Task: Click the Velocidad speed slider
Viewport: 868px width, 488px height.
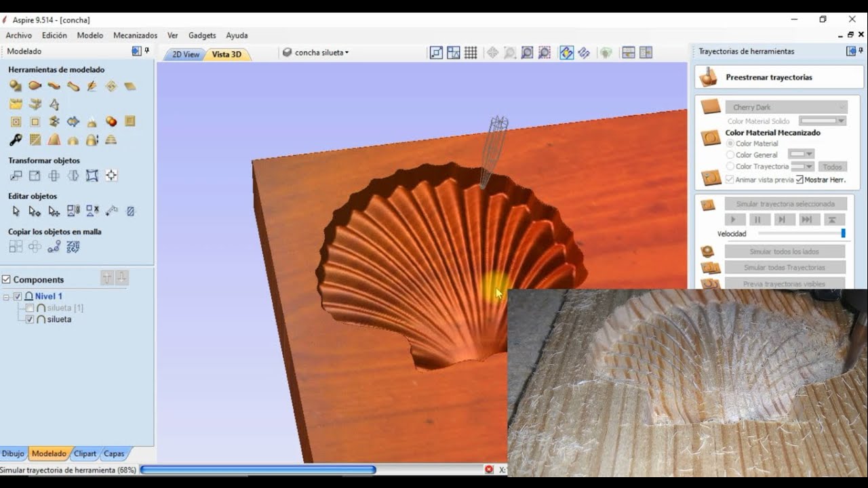Action: tap(802, 233)
